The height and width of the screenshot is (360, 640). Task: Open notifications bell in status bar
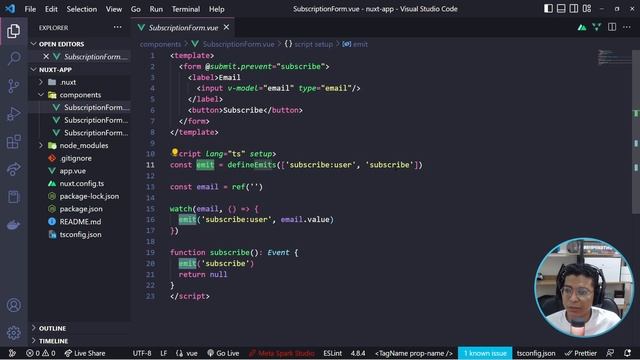(x=627, y=353)
